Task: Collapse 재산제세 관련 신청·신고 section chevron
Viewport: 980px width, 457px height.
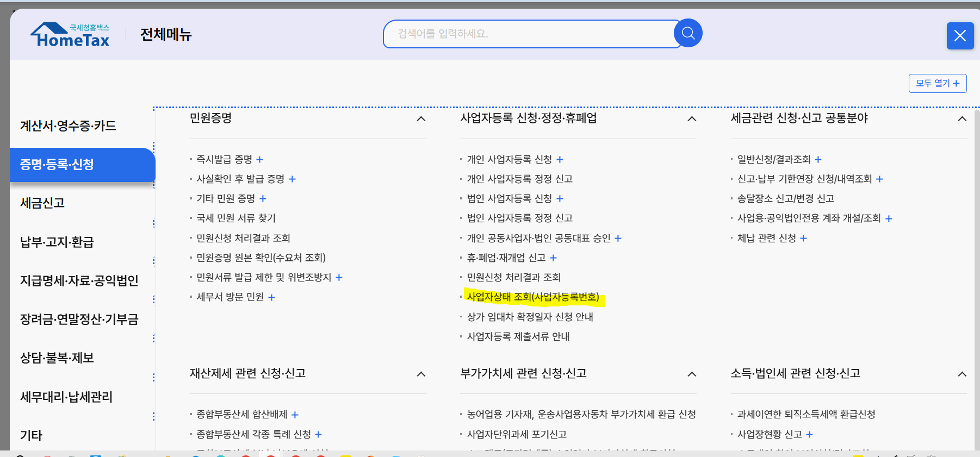Action: [421, 374]
